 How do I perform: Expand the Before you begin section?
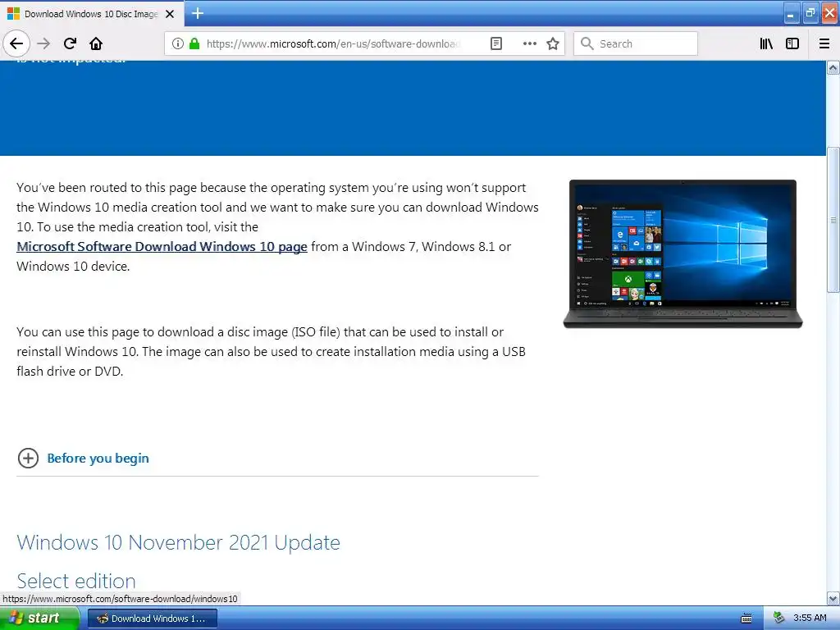tap(28, 458)
